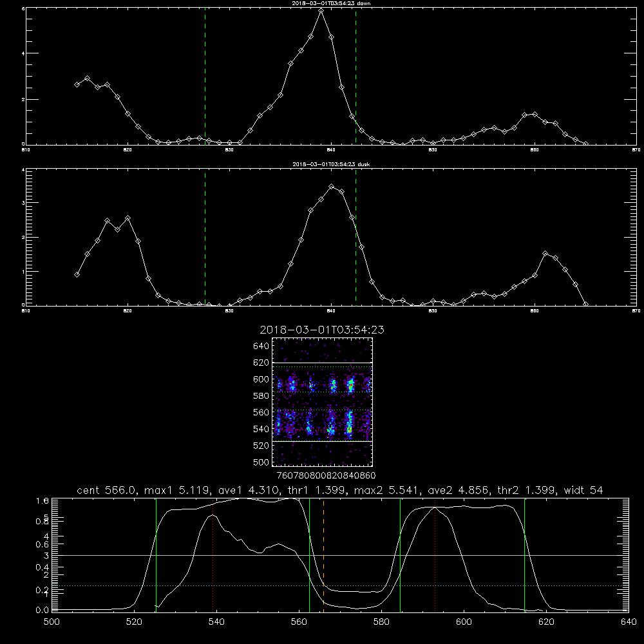Click the right green dashed line in dusk plot

tap(355, 236)
